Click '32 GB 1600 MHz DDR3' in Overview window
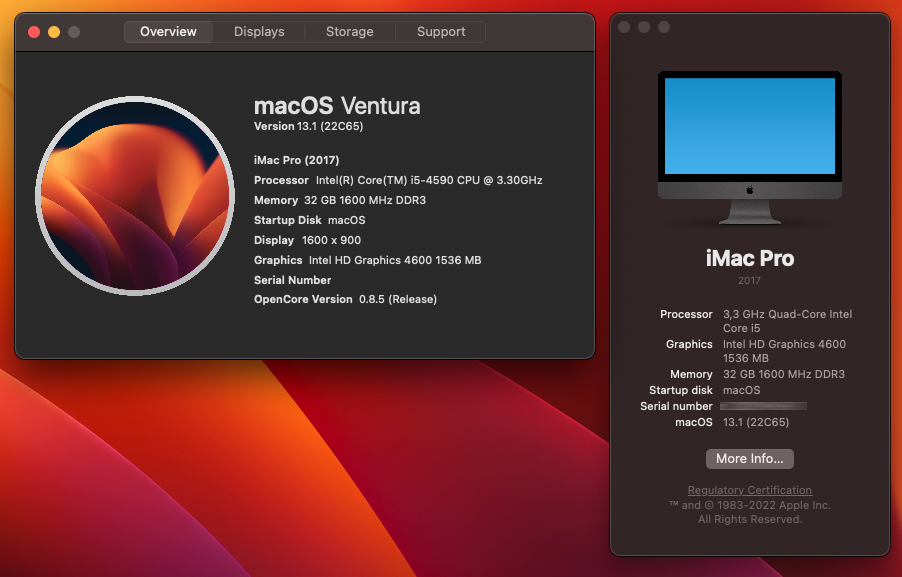902x577 pixels. point(365,200)
